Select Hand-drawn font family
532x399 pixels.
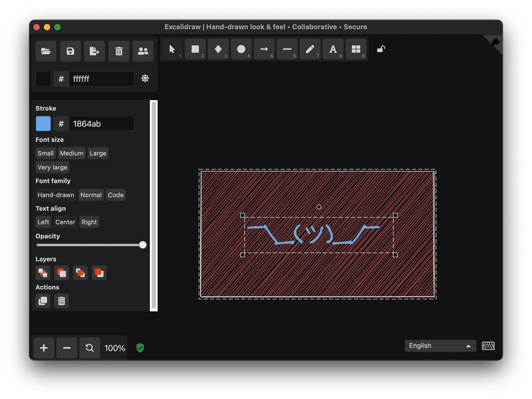tap(56, 195)
